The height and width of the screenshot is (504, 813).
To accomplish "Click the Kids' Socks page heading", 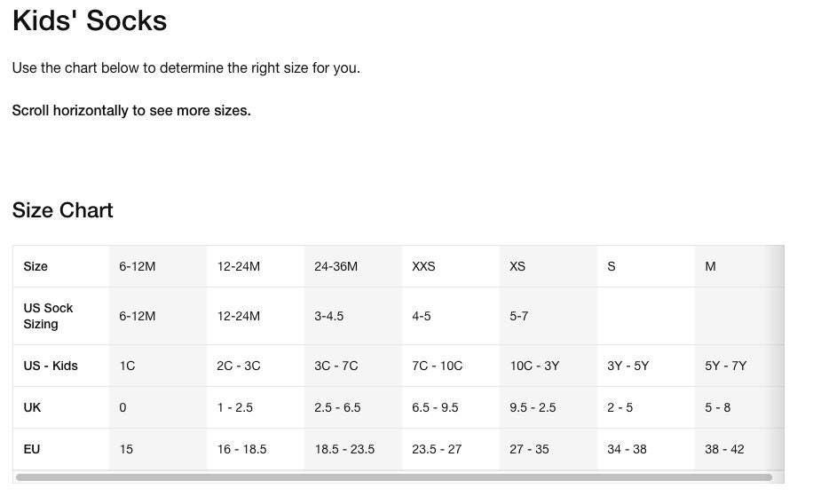I will [x=89, y=20].
